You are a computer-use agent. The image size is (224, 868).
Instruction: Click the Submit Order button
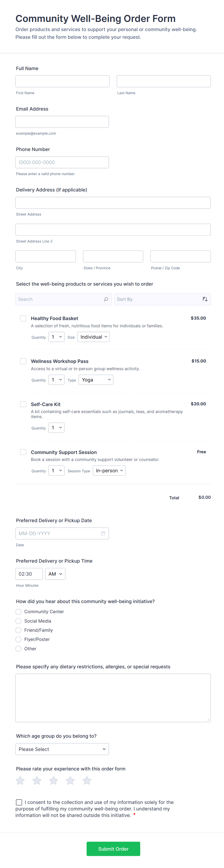[x=113, y=849]
